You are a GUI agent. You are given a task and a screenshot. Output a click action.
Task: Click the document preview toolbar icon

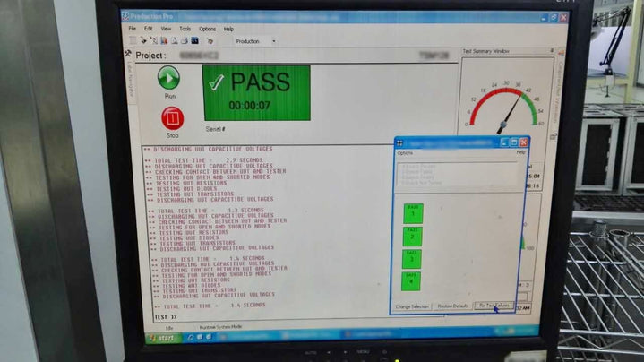174,40
